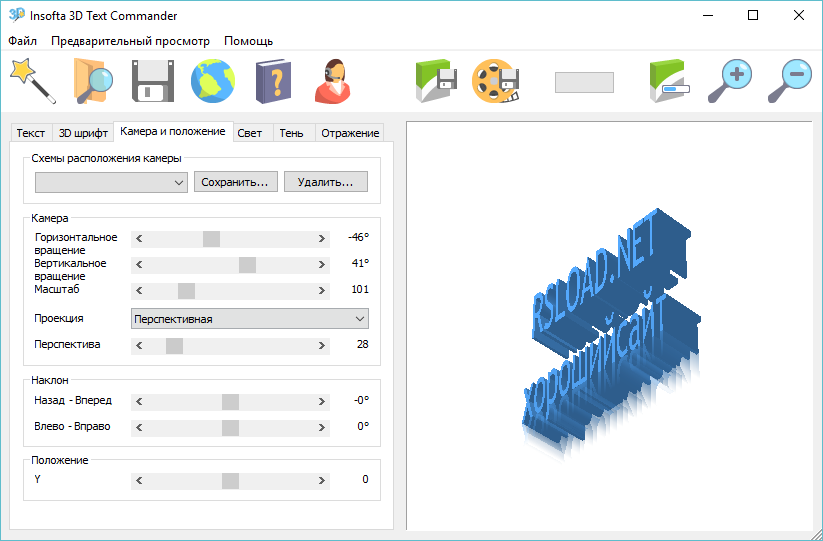Save animation using film reel floppy icon
Viewport: 823px width, 541px height.
click(496, 81)
